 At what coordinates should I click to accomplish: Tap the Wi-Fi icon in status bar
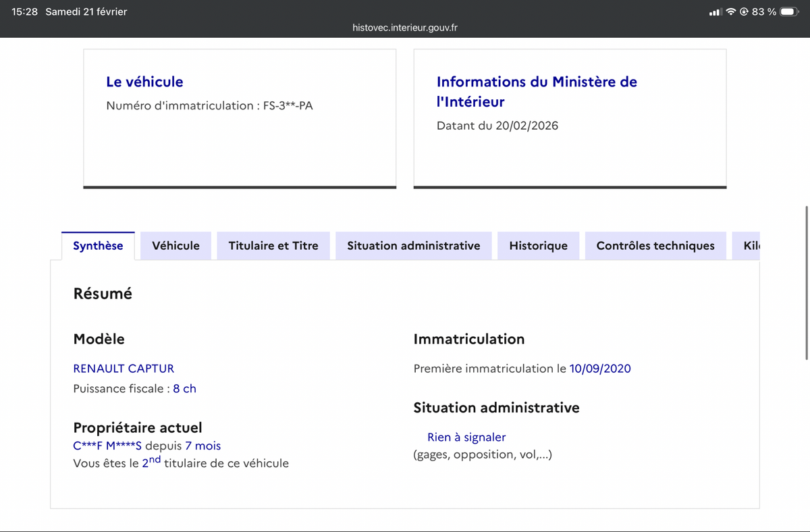731,12
